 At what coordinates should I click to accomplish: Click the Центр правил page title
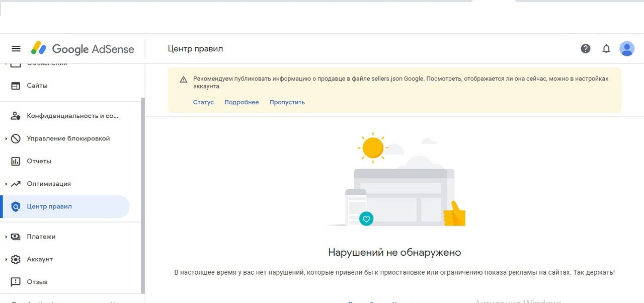[195, 49]
